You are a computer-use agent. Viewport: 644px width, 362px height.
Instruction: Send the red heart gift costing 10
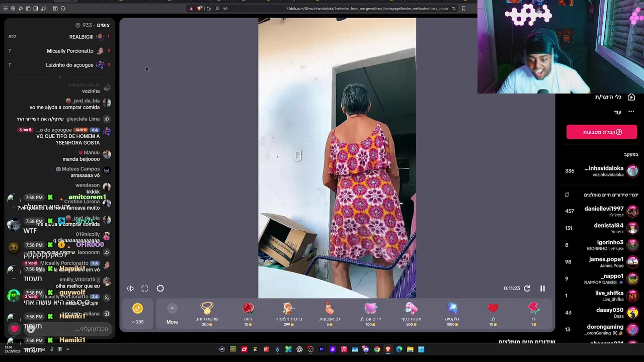click(x=493, y=314)
